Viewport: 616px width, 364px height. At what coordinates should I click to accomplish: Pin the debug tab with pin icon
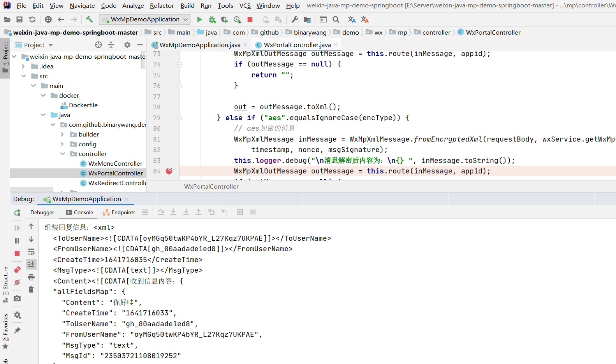pos(17,331)
